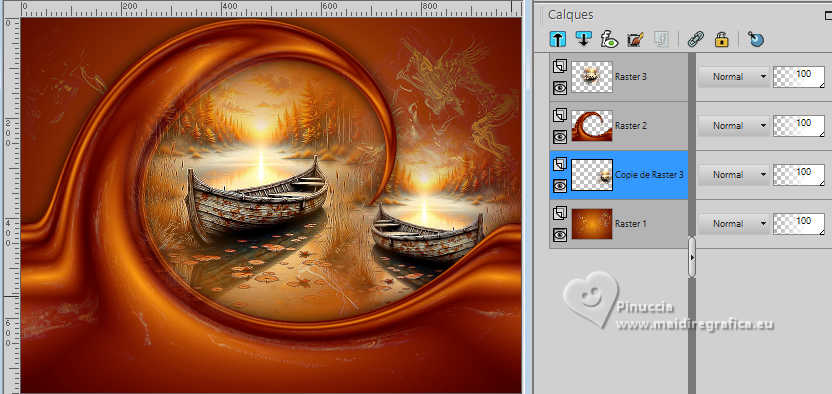Click the grayed-out layer styles icon

click(x=661, y=39)
